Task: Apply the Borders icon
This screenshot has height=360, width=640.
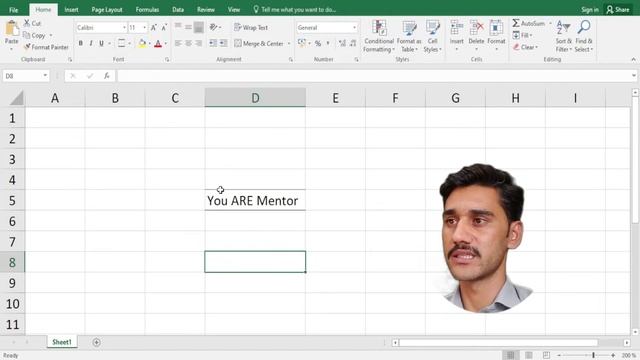Action: (x=121, y=43)
